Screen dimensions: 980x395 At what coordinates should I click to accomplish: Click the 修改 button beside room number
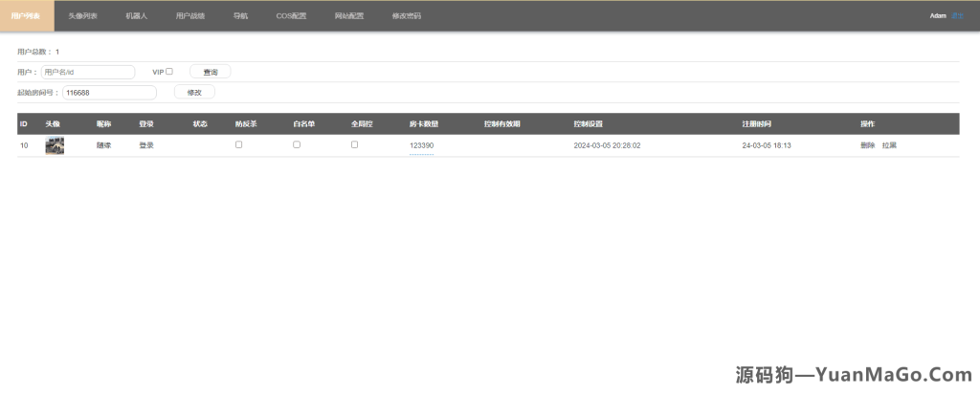[x=194, y=93]
